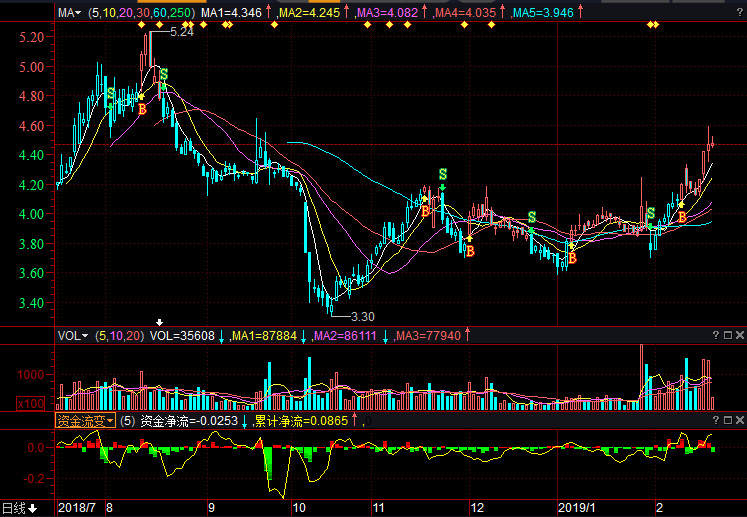Click the 日线 period selector
This screenshot has height=517, width=747.
pos(20,509)
